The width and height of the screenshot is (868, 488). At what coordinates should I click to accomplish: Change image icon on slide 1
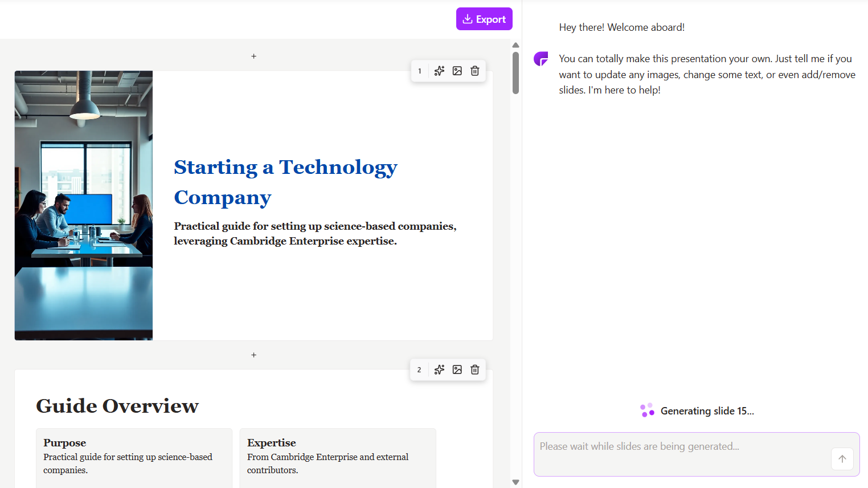[457, 71]
